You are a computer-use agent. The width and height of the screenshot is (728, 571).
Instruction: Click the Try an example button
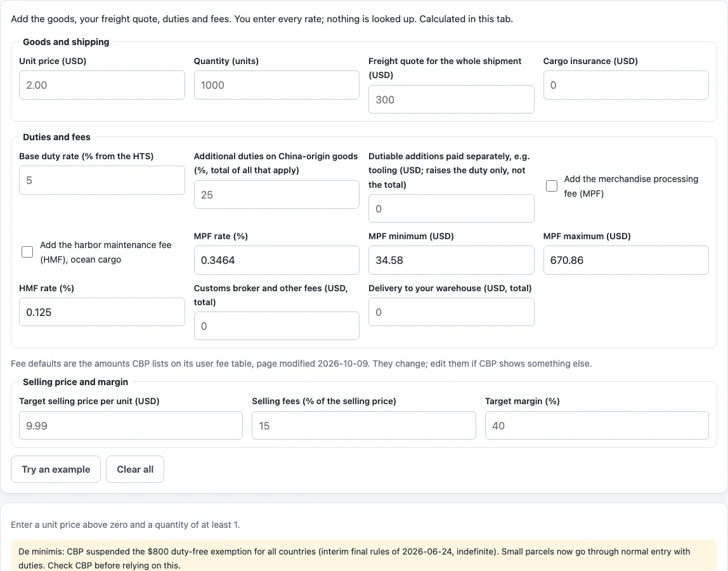(56, 469)
